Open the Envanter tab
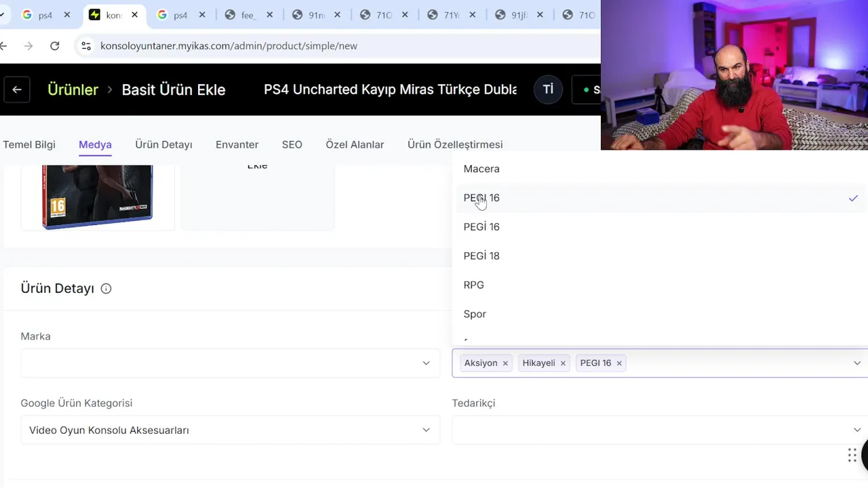868x488 pixels. tap(237, 144)
